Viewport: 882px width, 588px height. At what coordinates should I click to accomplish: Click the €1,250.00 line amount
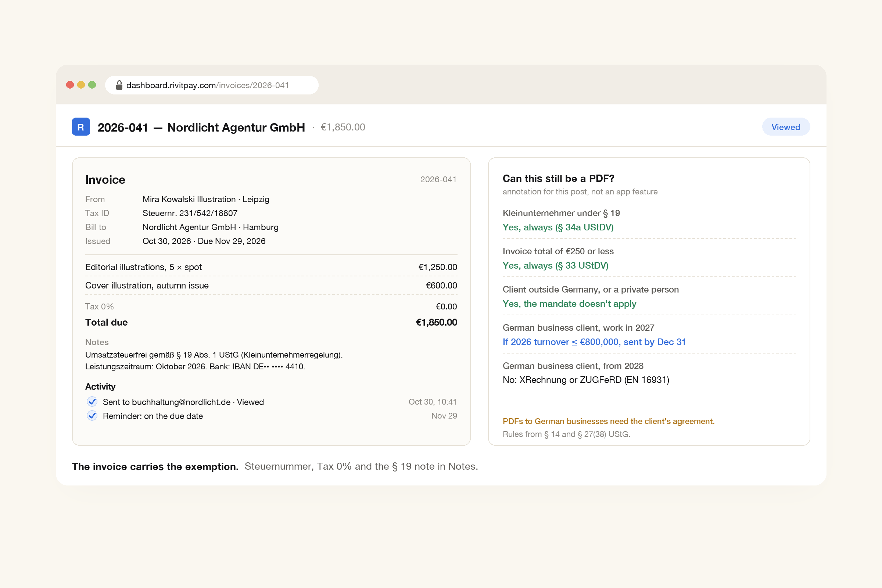[438, 267]
